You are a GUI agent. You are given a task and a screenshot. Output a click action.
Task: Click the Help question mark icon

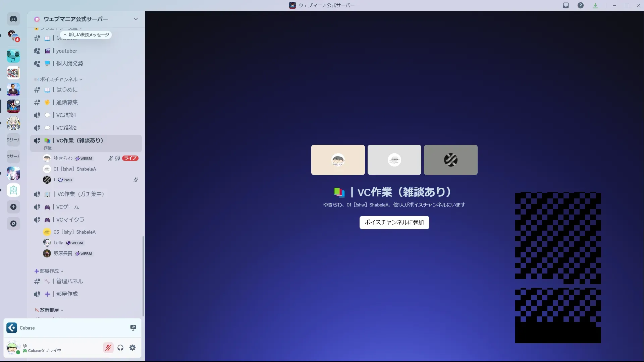point(581,5)
